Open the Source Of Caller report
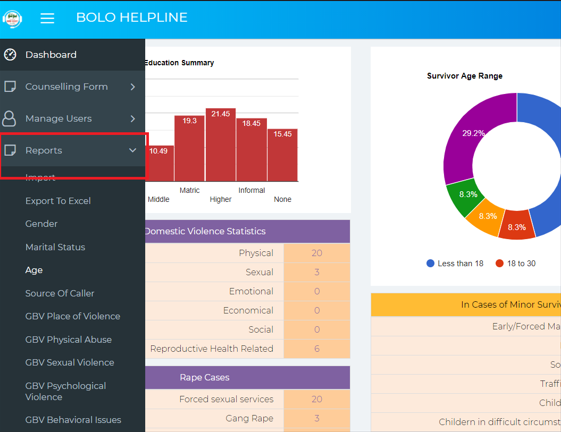The width and height of the screenshot is (561, 432). [60, 293]
